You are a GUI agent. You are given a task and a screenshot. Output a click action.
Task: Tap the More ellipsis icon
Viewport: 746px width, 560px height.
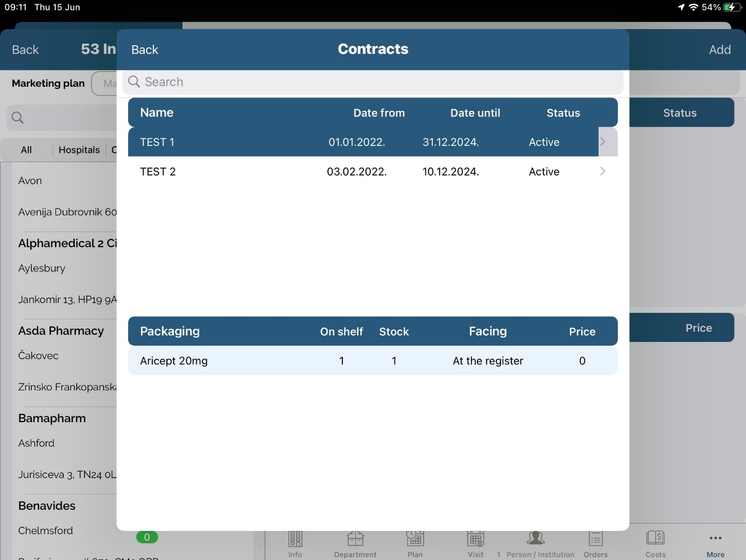715,538
